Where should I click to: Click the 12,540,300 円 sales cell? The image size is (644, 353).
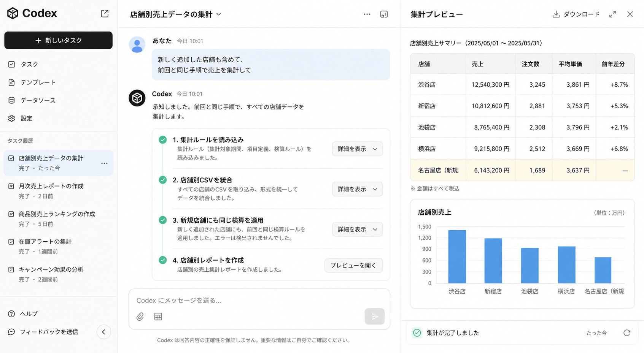(491, 84)
